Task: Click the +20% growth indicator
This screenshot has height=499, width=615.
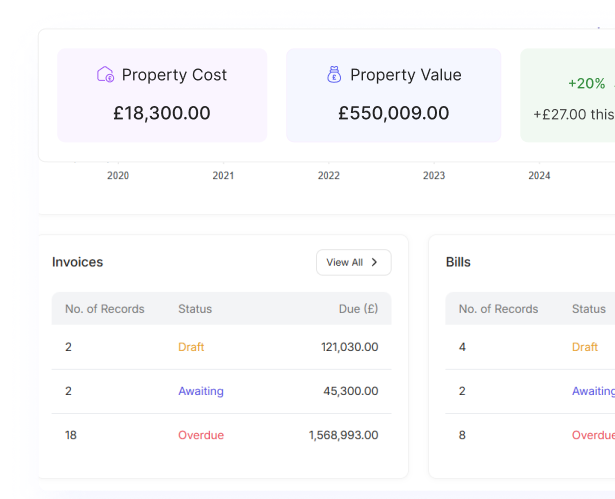Action: [x=586, y=84]
